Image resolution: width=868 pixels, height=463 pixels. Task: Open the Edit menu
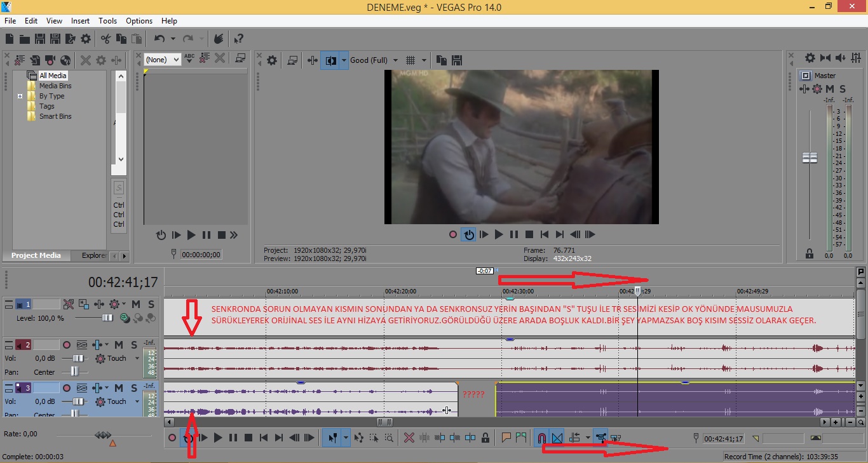(x=31, y=21)
